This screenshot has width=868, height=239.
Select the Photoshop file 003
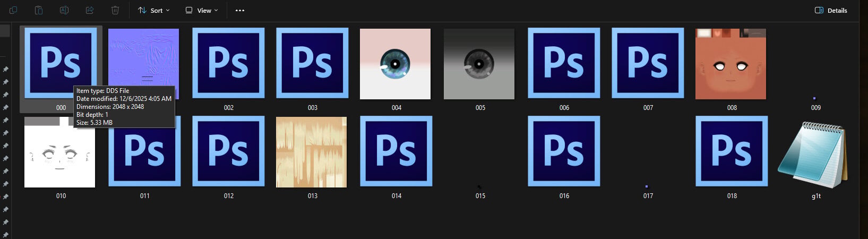[312, 64]
